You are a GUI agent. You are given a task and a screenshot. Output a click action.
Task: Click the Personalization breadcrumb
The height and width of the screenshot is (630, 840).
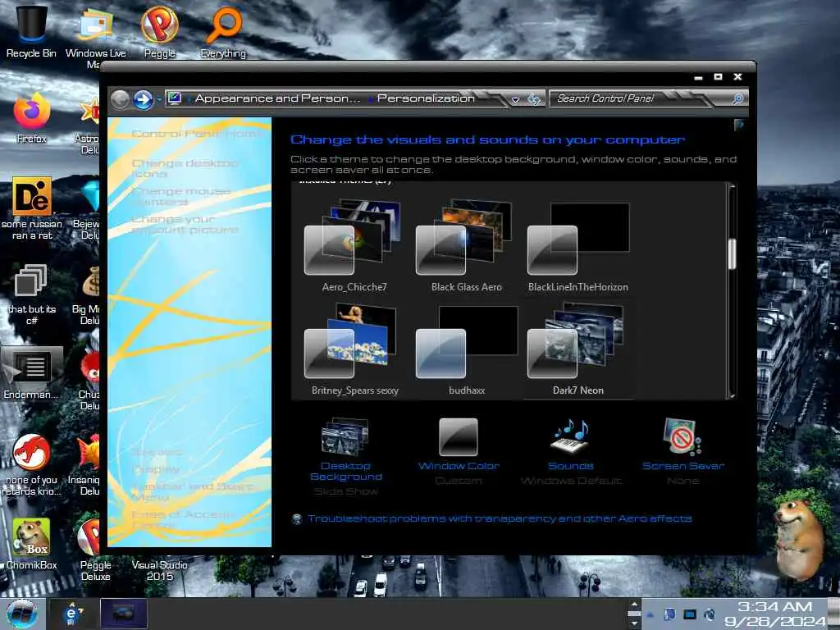pos(426,98)
